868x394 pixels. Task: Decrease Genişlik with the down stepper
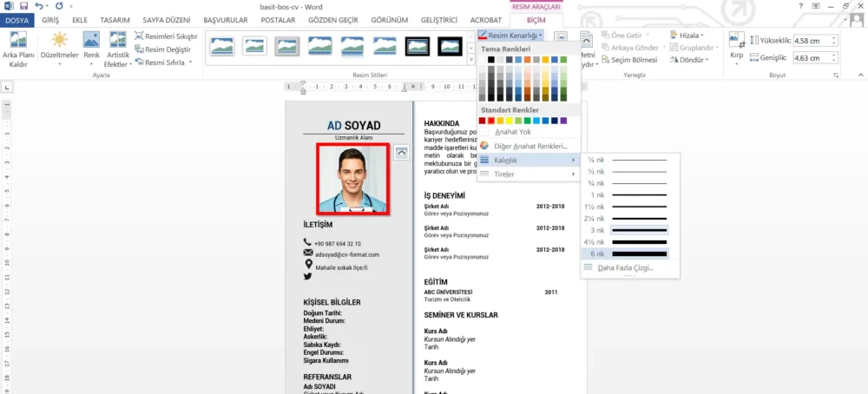point(834,61)
